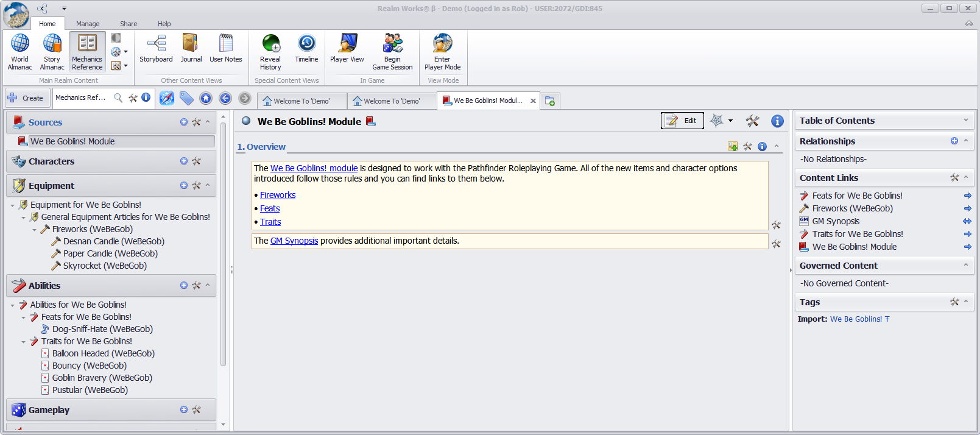Open the compass navigation icon

click(167, 98)
